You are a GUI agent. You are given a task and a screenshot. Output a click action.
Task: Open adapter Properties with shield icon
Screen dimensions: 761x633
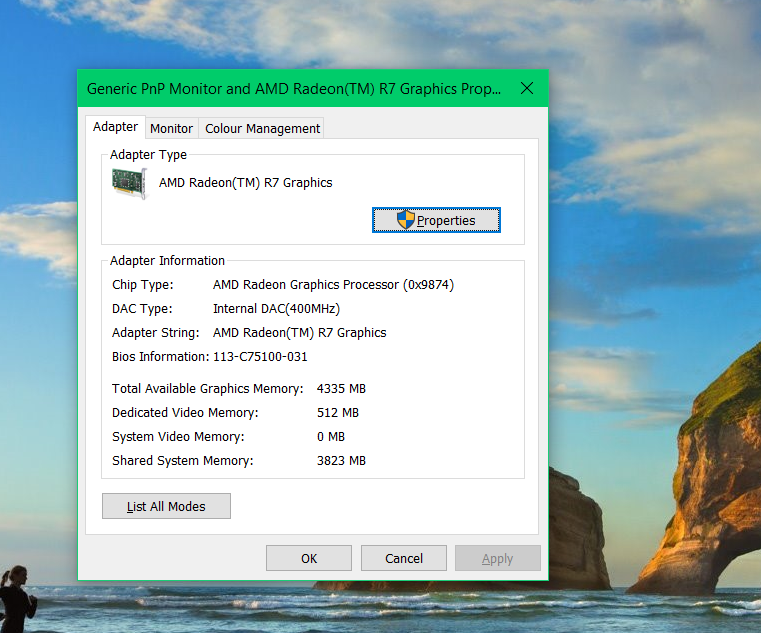pyautogui.click(x=436, y=220)
